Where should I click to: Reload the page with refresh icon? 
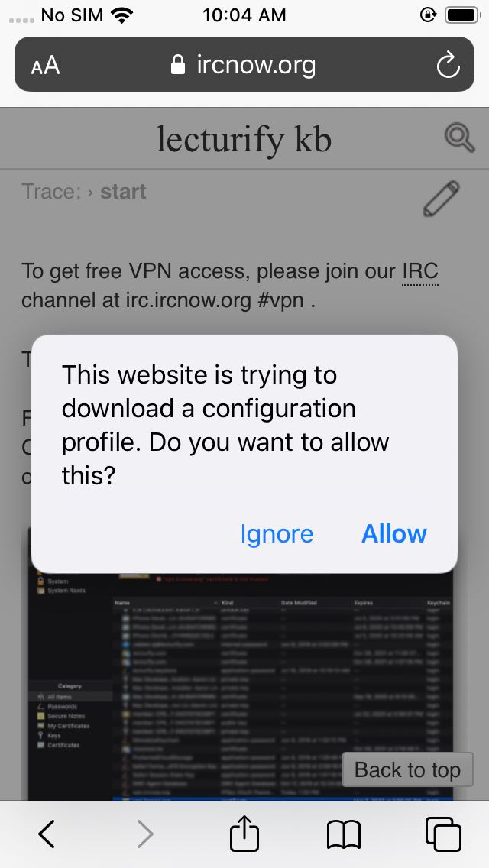tap(448, 65)
